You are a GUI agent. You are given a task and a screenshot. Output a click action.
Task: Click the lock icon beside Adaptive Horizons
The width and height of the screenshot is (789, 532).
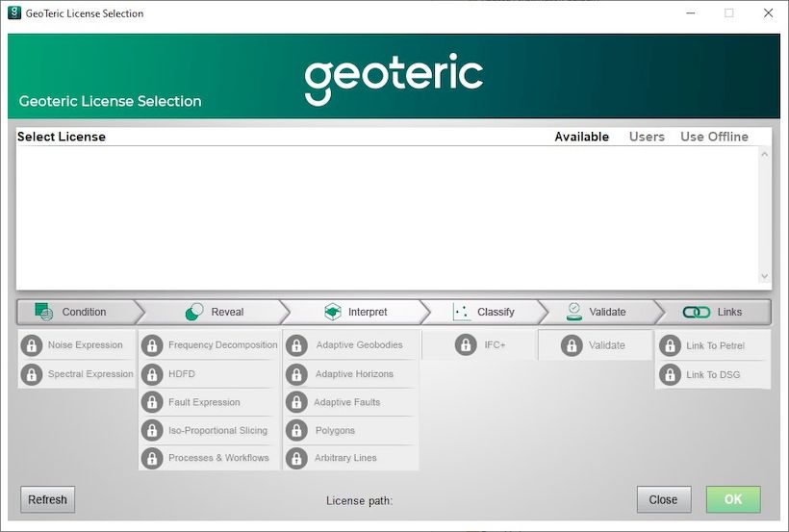pos(296,374)
